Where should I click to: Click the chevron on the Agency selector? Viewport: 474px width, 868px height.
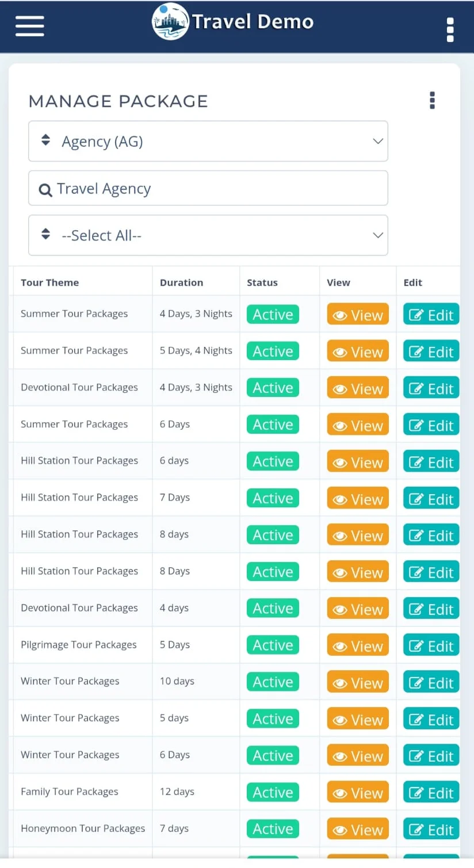tap(378, 141)
